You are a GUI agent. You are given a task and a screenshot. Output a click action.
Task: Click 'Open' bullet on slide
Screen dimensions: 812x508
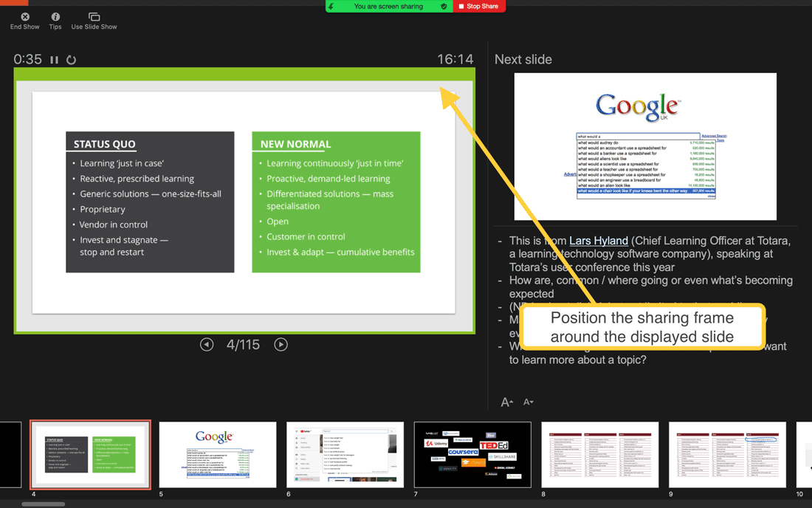(x=278, y=222)
